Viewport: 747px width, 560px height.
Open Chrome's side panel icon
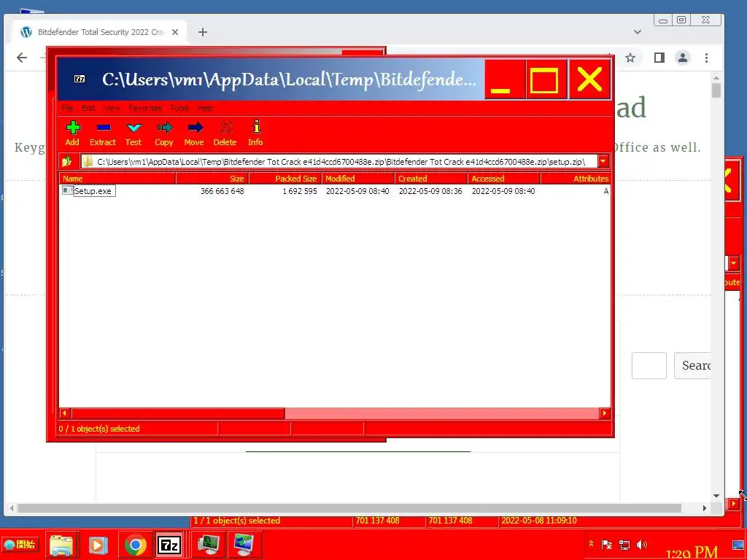click(x=659, y=58)
